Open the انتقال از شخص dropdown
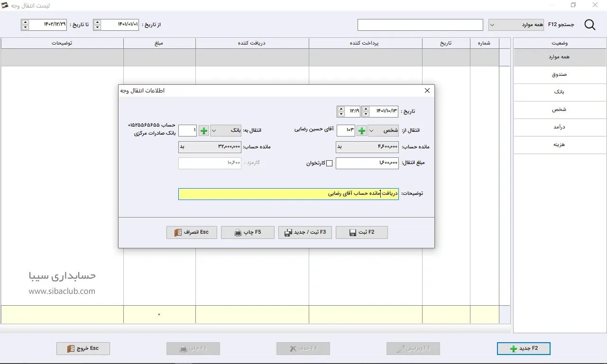The height and width of the screenshot is (364, 607). (383, 130)
